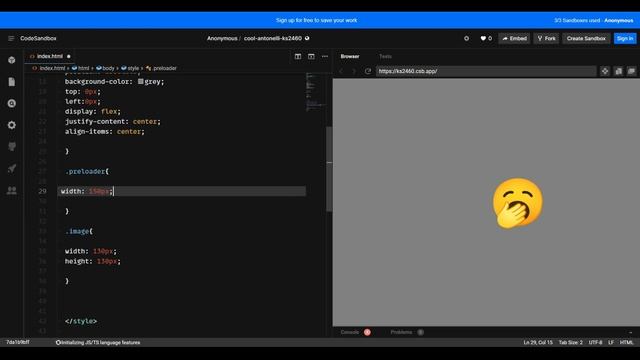640x360 pixels.
Task: Click the browser forward arrow
Action: pos(354,71)
